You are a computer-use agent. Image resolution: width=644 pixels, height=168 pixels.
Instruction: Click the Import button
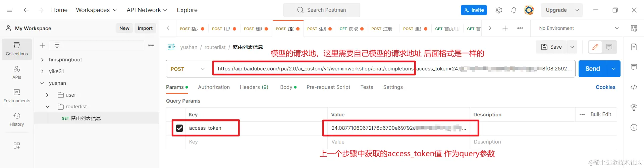tap(145, 28)
